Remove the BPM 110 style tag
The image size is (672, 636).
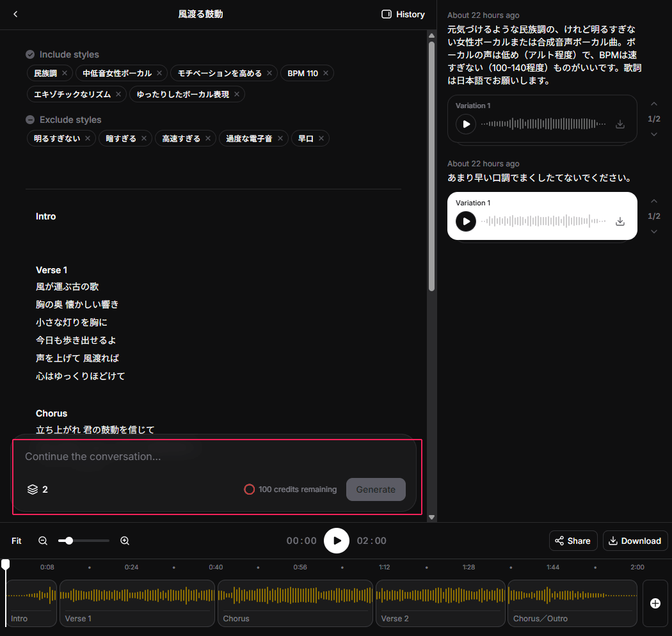326,73
